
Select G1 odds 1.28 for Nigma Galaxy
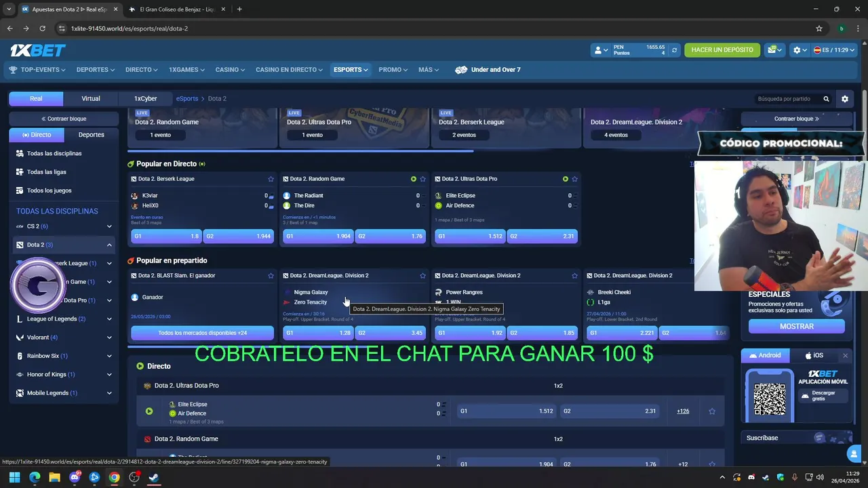[318, 333]
